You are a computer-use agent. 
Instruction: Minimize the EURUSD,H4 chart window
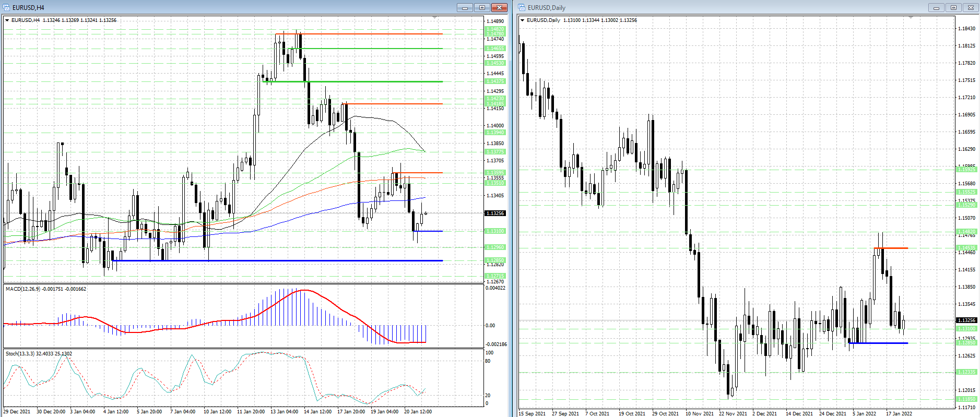pyautogui.click(x=465, y=7)
